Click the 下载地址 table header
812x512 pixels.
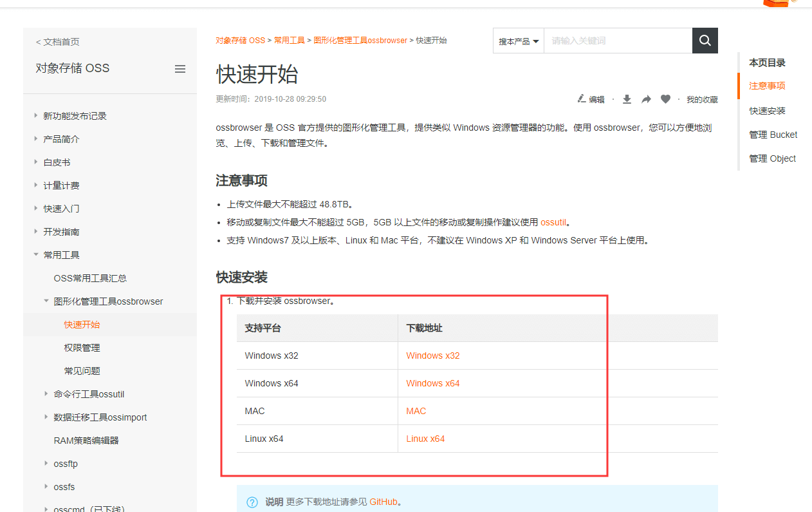coord(424,328)
